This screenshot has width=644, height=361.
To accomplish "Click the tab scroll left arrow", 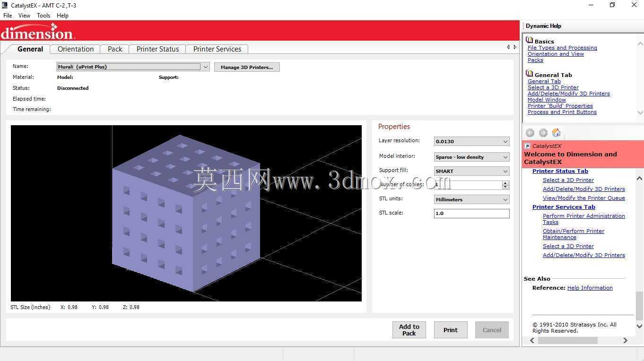I will [x=508, y=47].
